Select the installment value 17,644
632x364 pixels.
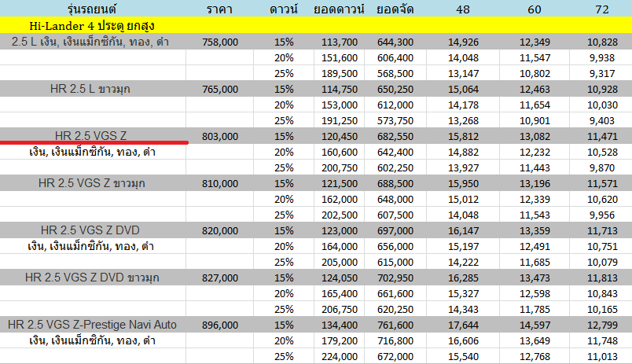(x=463, y=325)
